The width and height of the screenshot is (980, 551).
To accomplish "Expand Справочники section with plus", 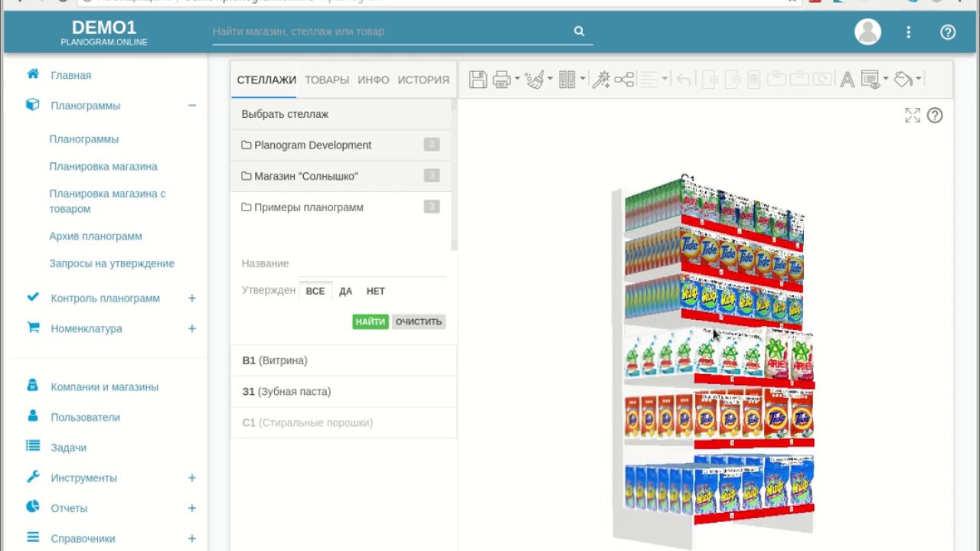I will pos(192,539).
